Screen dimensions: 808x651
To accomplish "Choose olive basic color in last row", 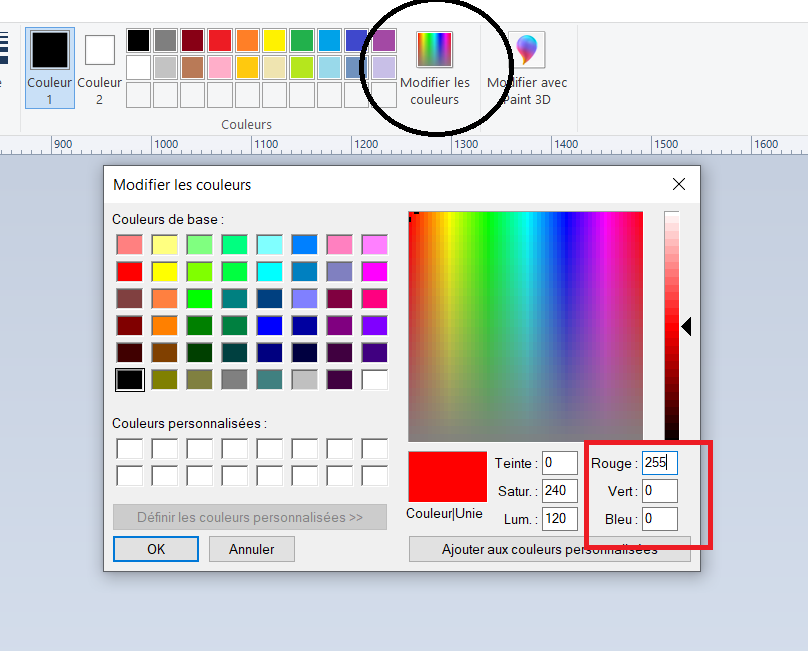I will tap(164, 380).
